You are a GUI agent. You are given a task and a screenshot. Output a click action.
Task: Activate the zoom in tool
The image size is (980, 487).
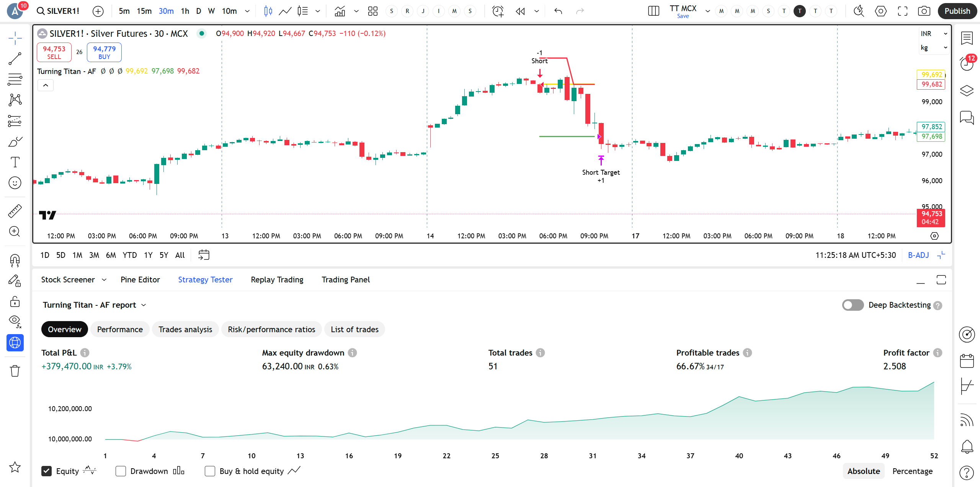15,231
